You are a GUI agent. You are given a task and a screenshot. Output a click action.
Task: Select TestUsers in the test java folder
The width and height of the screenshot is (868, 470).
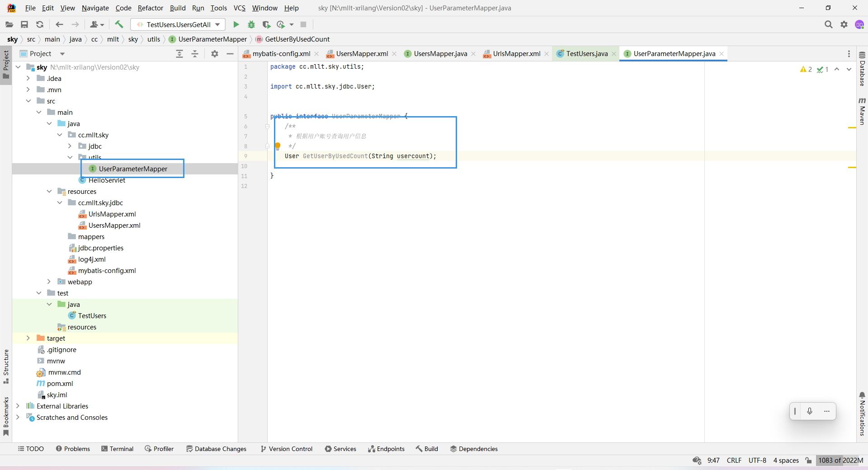(92, 315)
